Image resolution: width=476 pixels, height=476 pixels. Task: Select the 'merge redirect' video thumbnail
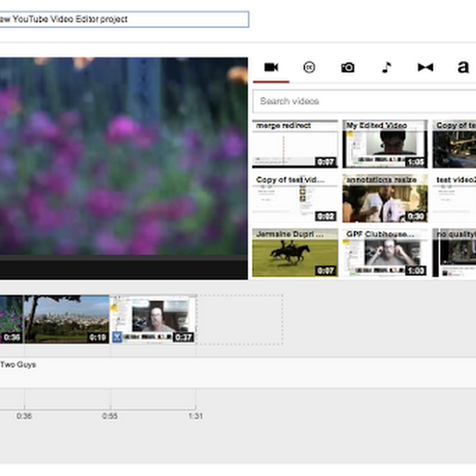[x=295, y=144]
